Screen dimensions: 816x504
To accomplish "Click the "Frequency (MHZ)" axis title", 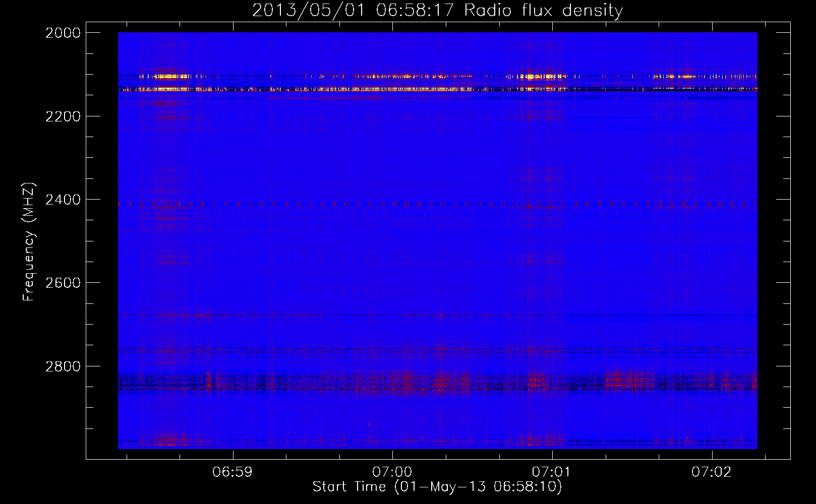I will (x=29, y=242).
